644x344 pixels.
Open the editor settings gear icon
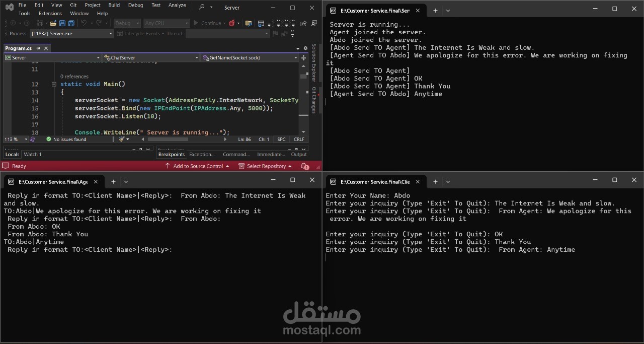point(305,48)
